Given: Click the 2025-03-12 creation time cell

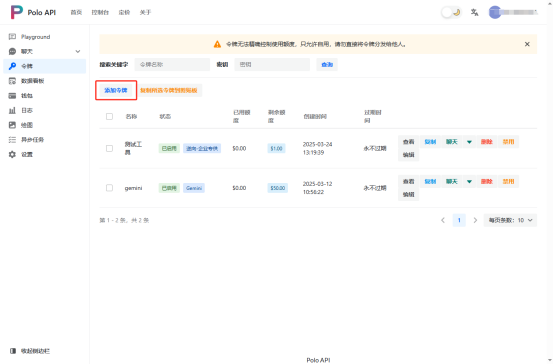Looking at the screenshot, I should (x=317, y=188).
